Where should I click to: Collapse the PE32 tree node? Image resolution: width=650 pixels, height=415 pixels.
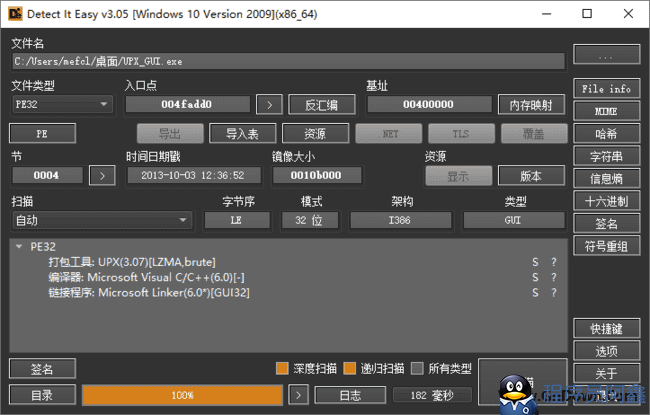19,247
